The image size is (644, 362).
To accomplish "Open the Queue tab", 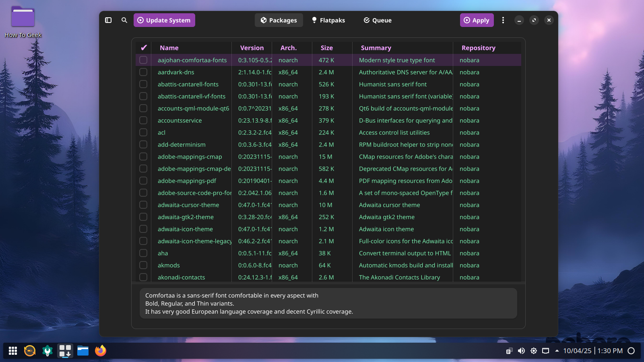I will (x=378, y=20).
